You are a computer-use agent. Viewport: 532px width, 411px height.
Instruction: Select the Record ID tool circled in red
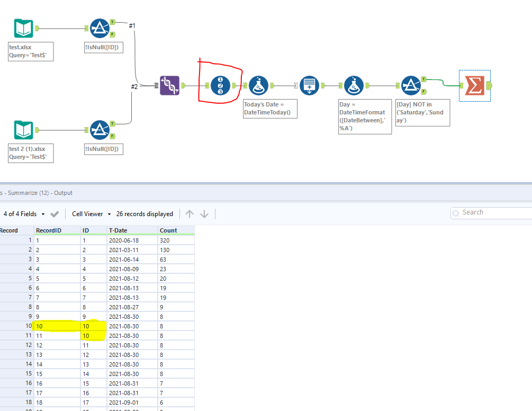221,85
